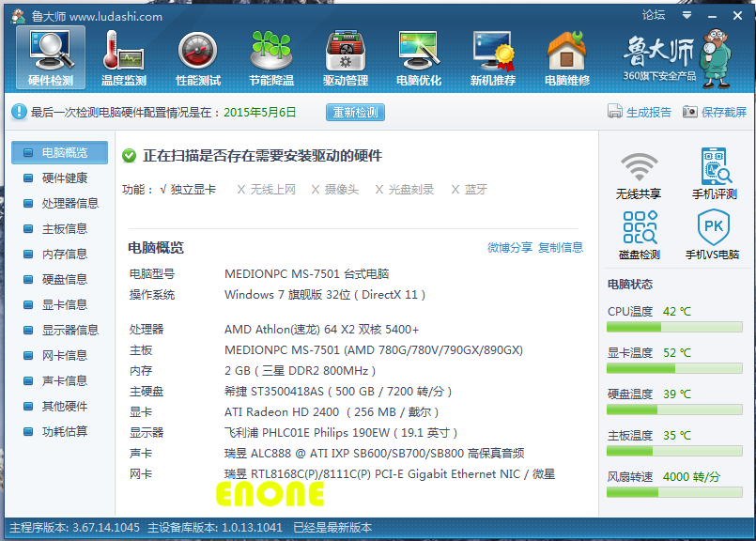
Task: Open the 驱动管理 driver manager
Action: pos(346,58)
